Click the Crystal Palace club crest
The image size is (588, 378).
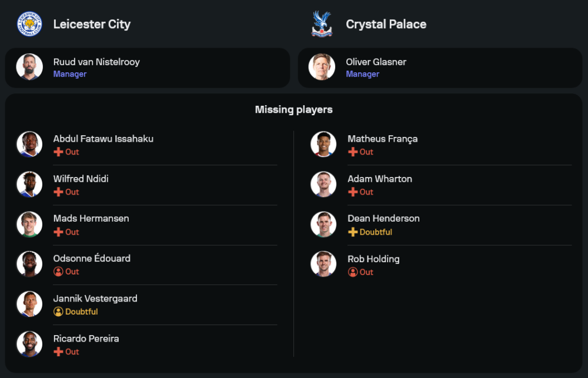point(322,24)
